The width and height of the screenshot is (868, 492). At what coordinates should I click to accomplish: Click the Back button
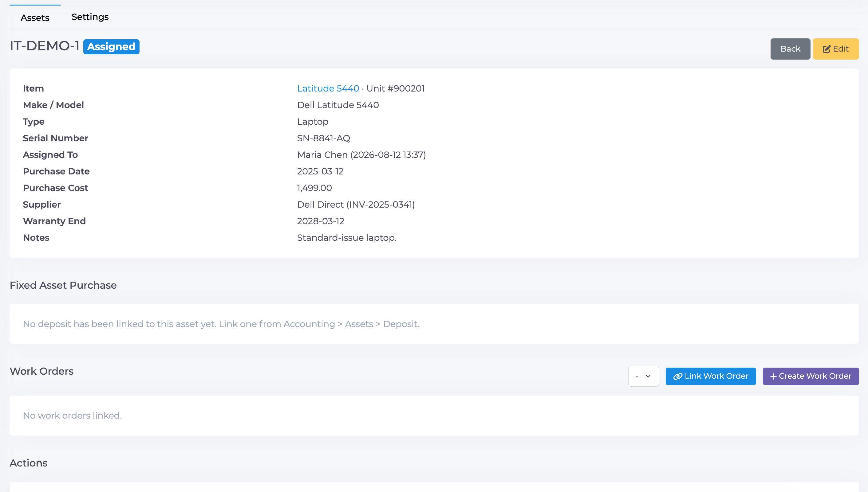[790, 49]
